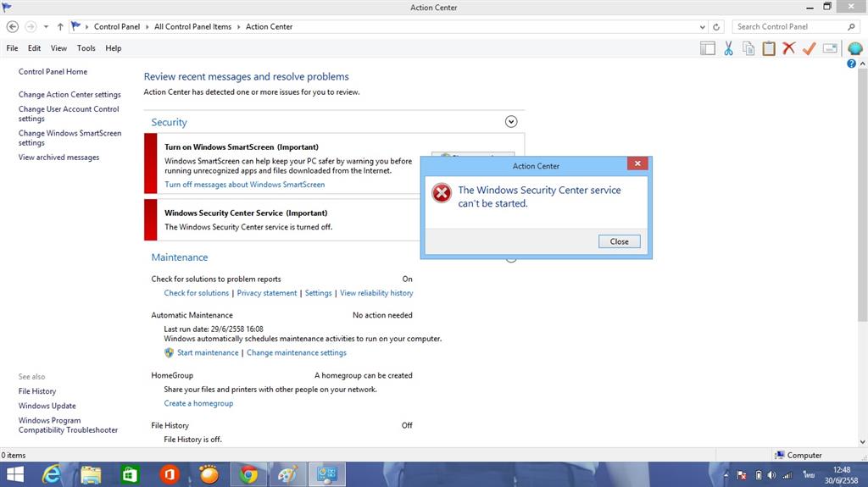The width and height of the screenshot is (868, 487).
Task: Open Change User Account Control settings
Action: tap(69, 113)
